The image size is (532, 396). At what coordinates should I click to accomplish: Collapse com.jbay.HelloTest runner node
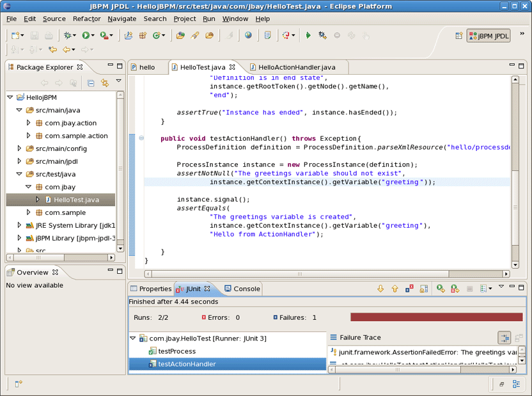pos(133,338)
